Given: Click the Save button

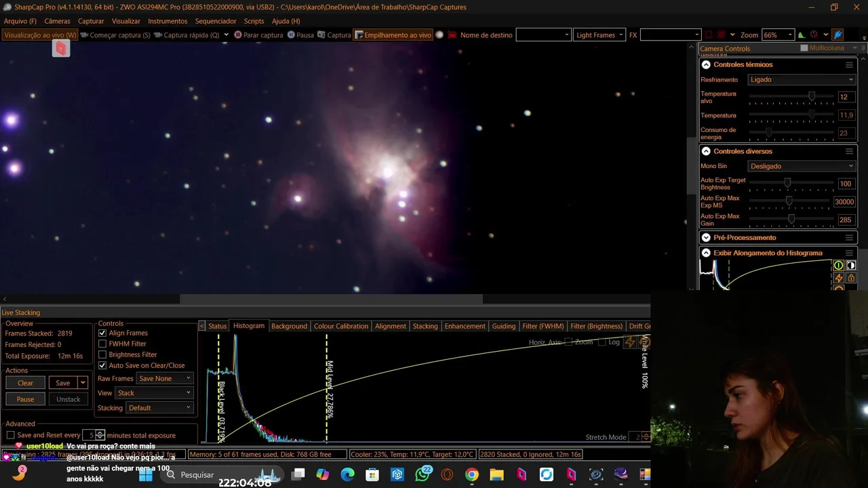Looking at the screenshot, I should point(63,383).
